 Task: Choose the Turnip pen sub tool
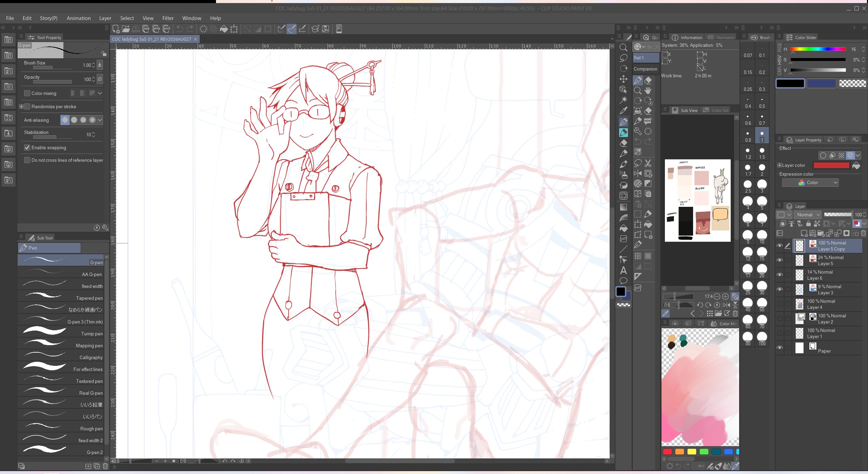click(61, 331)
